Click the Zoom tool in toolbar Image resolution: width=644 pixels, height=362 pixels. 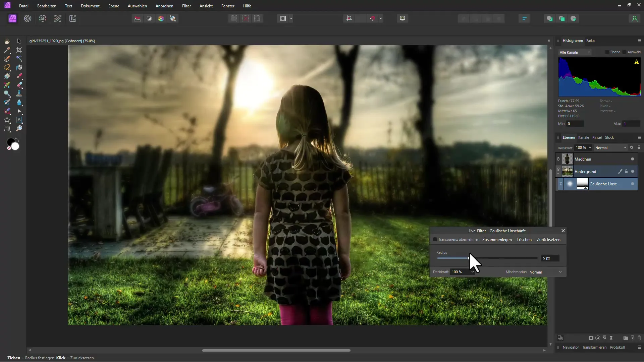[x=19, y=128]
